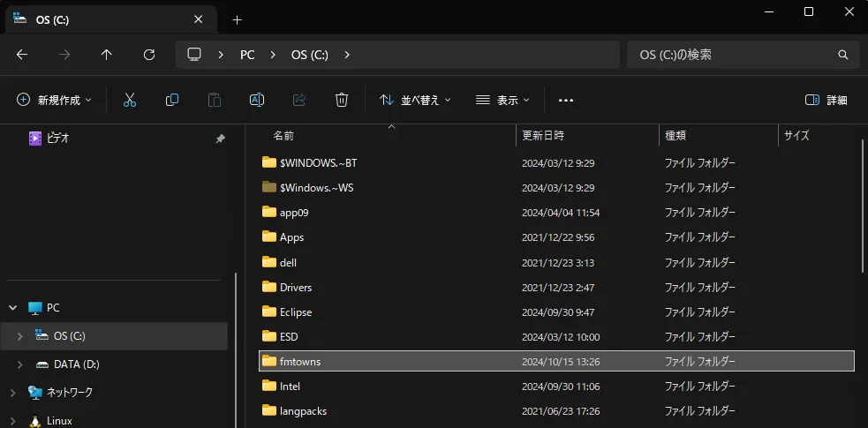Click PC in the address breadcrumb
This screenshot has height=428, width=868.
[x=247, y=55]
